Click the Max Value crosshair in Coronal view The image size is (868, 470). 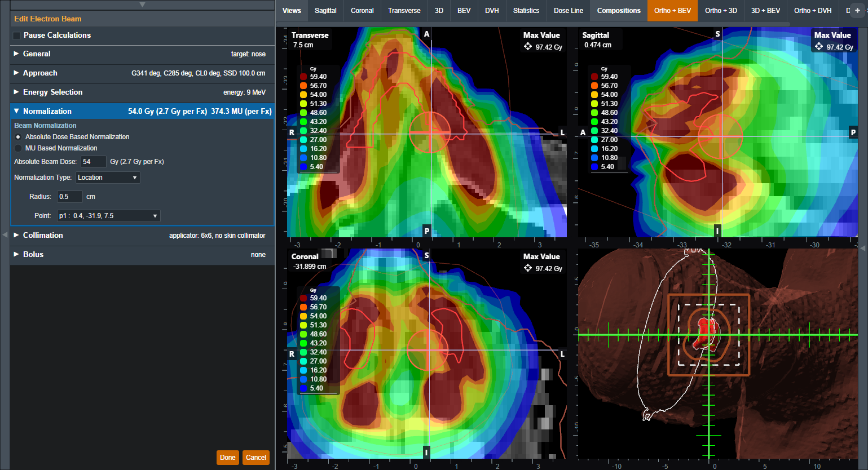[528, 268]
